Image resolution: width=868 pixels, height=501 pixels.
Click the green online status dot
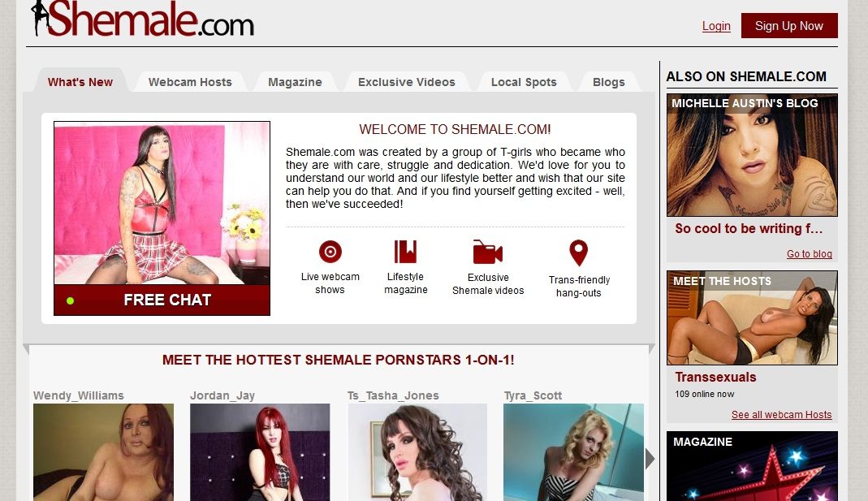tap(71, 300)
